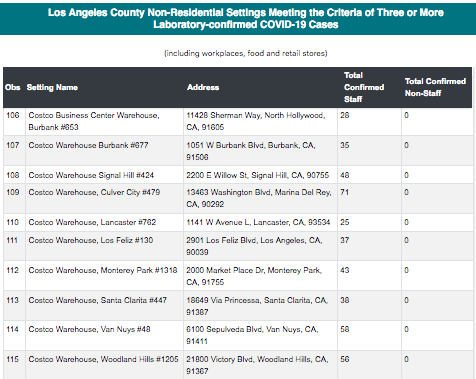The image size is (476, 379).
Task: Select Costco Warehouse, Van Nuys #48
Action: click(89, 329)
